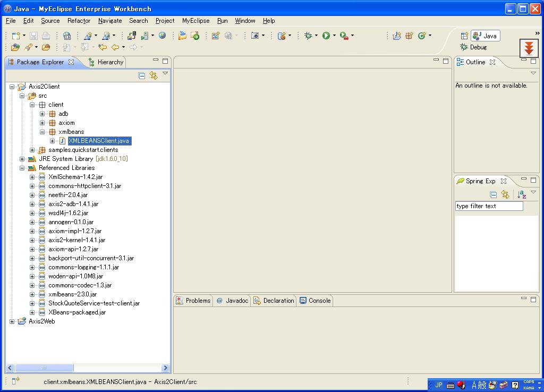Click the Last Edit Location arrow icon
The width and height of the screenshot is (544, 392).
[103, 47]
